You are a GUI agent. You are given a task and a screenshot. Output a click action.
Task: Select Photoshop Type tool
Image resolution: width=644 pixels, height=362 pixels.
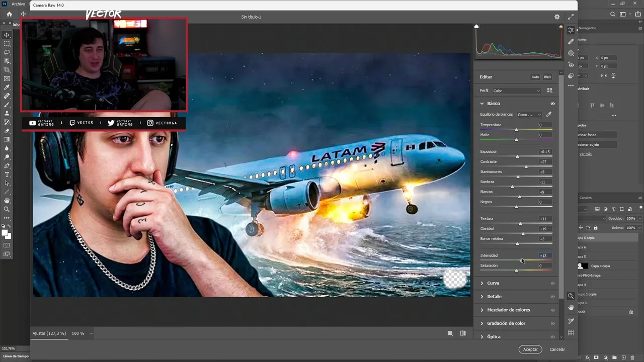point(7,174)
